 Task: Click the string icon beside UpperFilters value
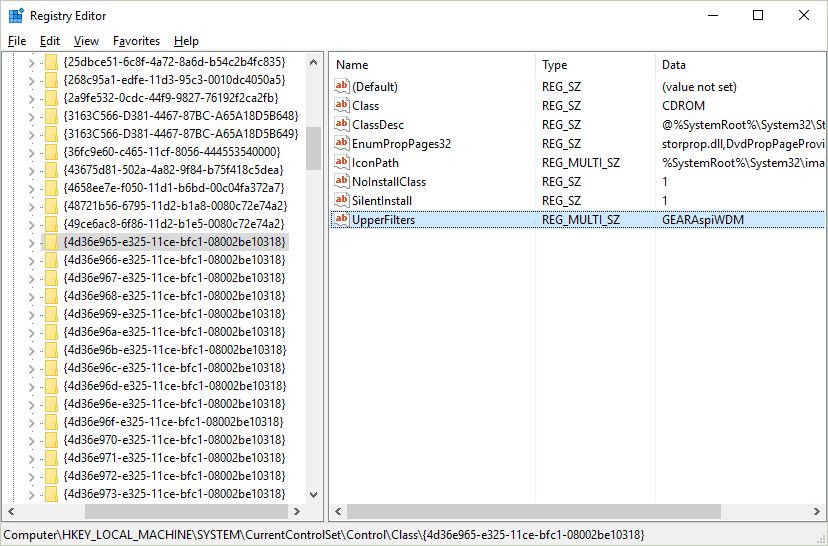pos(342,220)
